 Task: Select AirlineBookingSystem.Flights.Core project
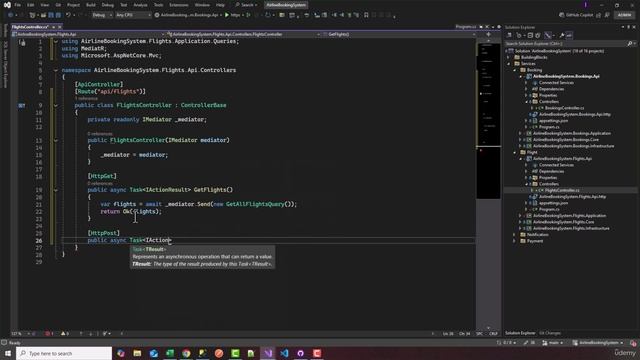tap(563, 222)
